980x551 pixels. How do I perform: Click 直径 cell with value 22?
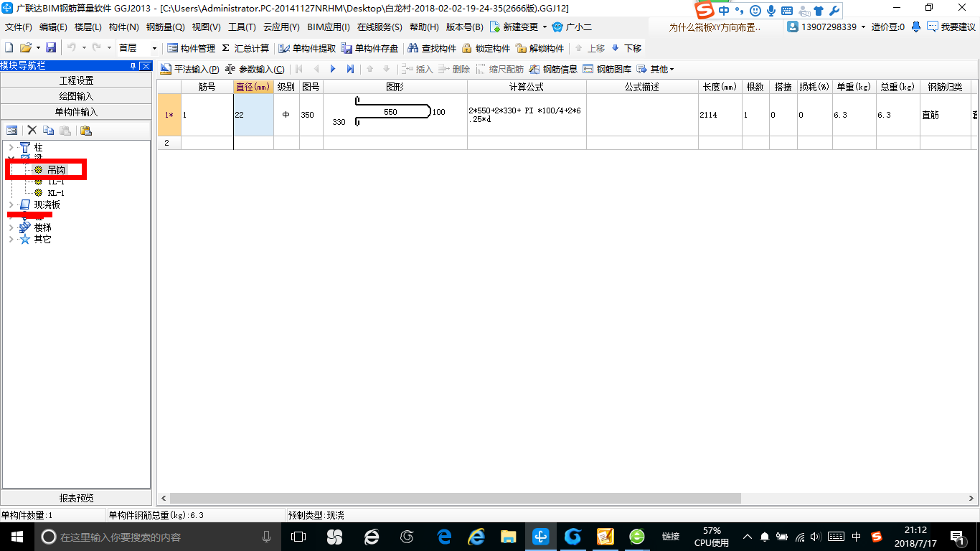(253, 115)
